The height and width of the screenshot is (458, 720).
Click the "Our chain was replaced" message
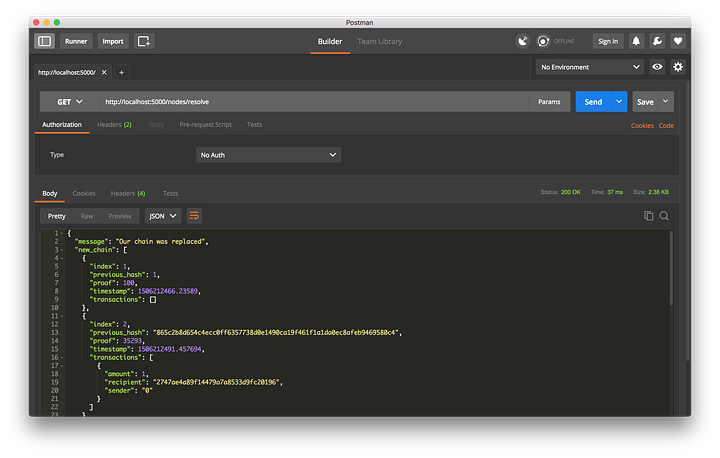[x=161, y=242]
